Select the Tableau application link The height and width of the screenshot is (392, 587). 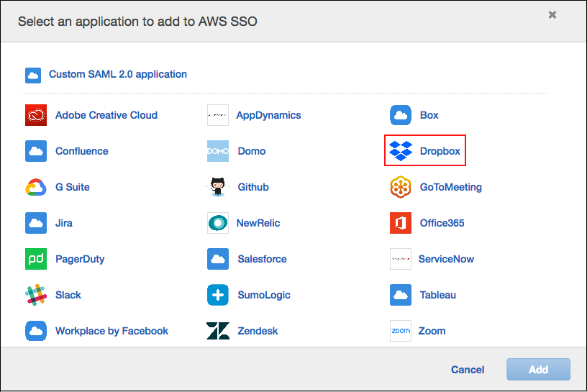[x=438, y=295]
